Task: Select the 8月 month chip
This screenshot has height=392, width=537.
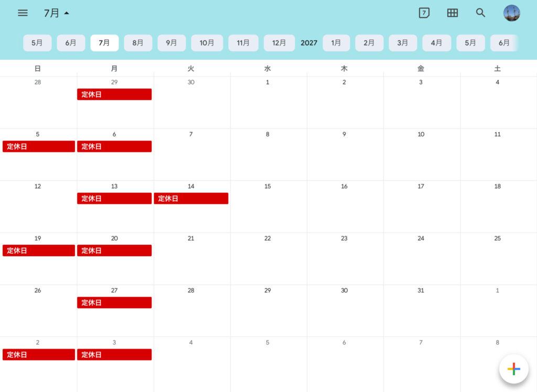Action: click(x=138, y=43)
